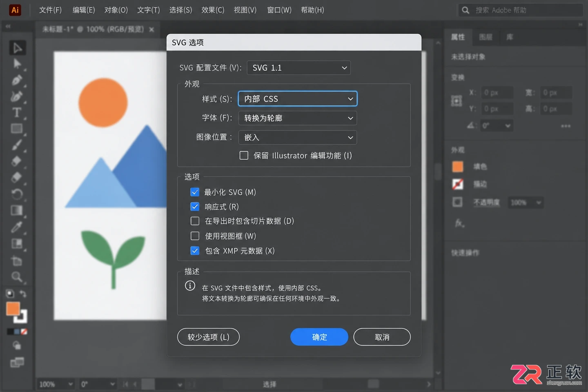Click the fx effects icon in properties
The image size is (588, 392).
(459, 223)
